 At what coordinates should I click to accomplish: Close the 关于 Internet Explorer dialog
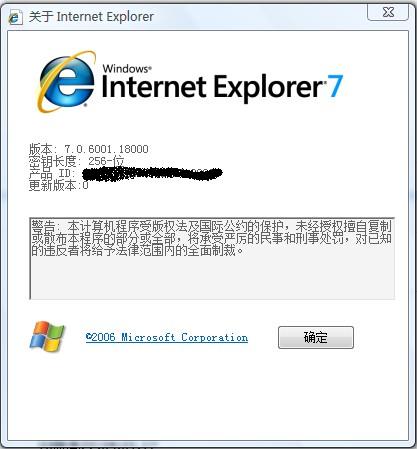(388, 12)
